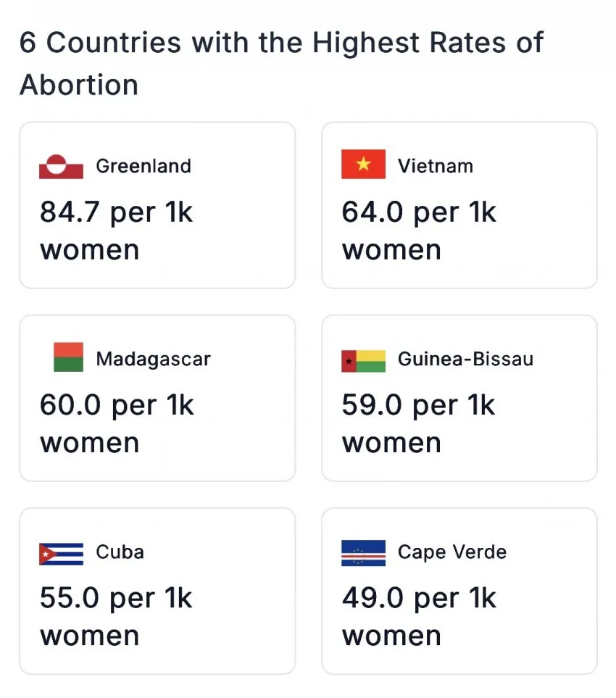Click the 55.0 per 1k women text

pyautogui.click(x=116, y=617)
